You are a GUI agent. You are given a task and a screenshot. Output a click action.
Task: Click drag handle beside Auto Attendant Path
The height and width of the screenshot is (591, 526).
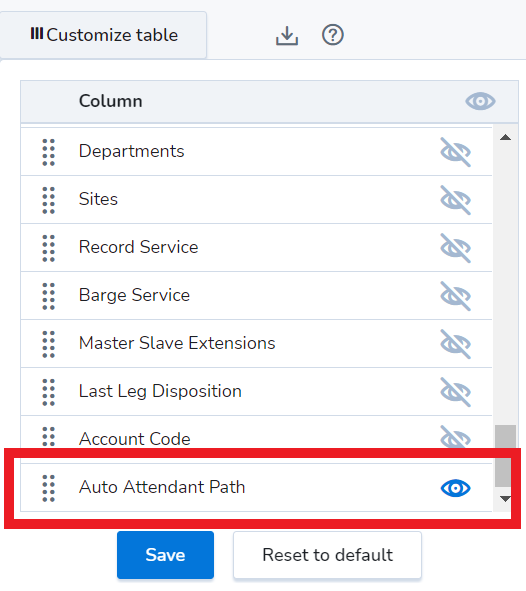click(x=49, y=488)
